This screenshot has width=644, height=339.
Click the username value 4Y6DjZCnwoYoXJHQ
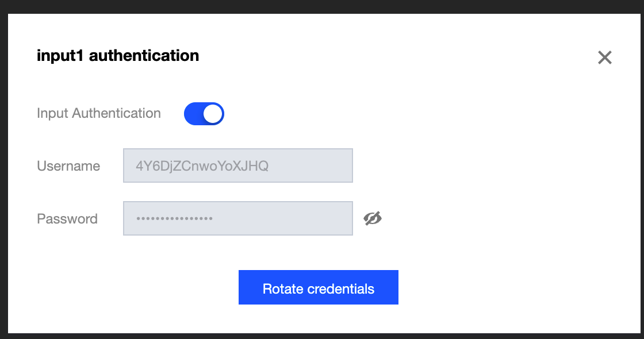coord(202,166)
